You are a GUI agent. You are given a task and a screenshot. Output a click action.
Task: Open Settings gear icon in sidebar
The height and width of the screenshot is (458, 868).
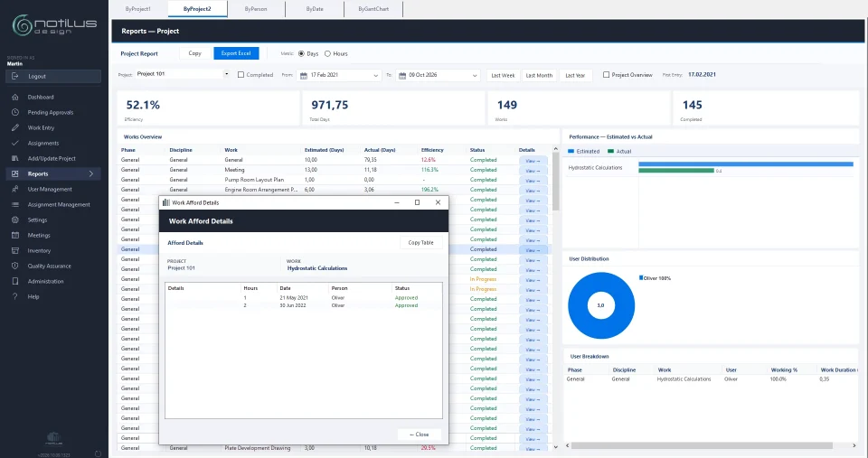(x=15, y=220)
